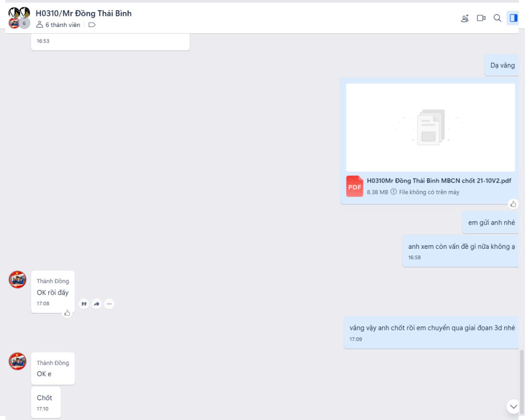Toggle the conversation info side panel
The height and width of the screenshot is (420, 525).
coord(513,18)
